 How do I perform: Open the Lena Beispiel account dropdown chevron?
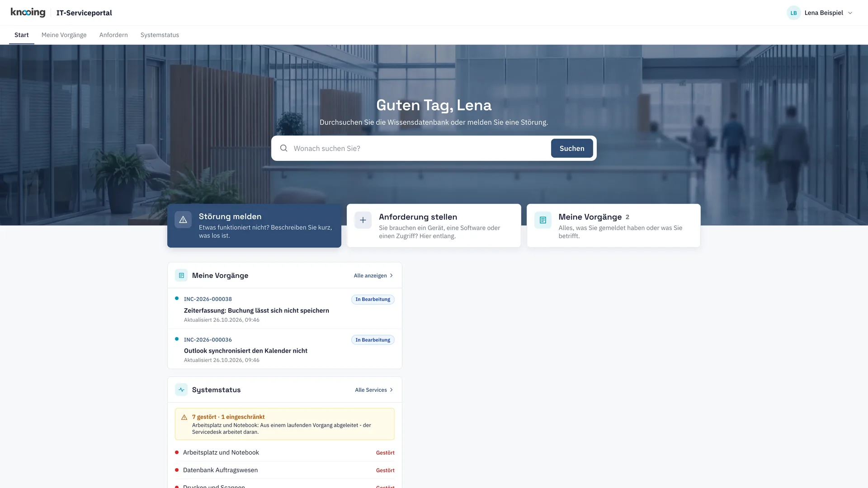850,13
